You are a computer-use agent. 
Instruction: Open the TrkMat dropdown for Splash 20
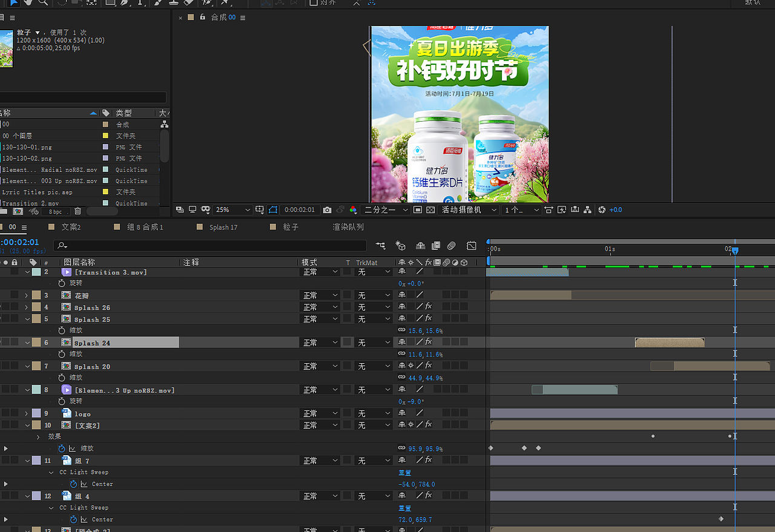[x=374, y=366]
